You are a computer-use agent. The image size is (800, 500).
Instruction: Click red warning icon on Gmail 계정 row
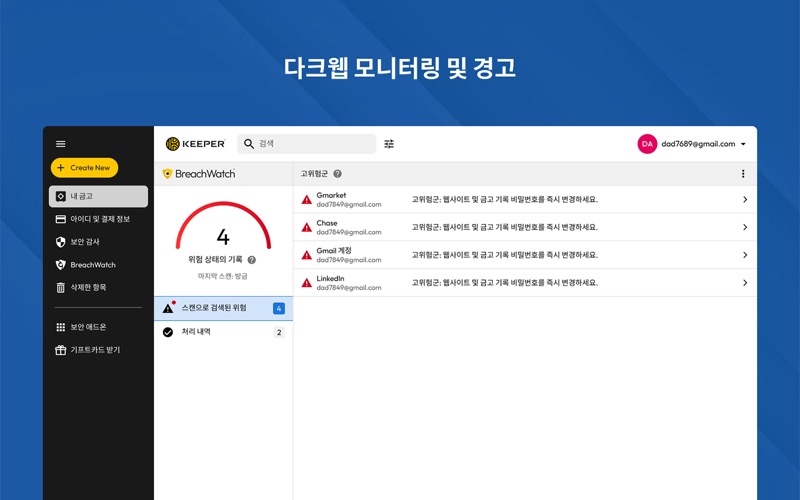(x=307, y=255)
